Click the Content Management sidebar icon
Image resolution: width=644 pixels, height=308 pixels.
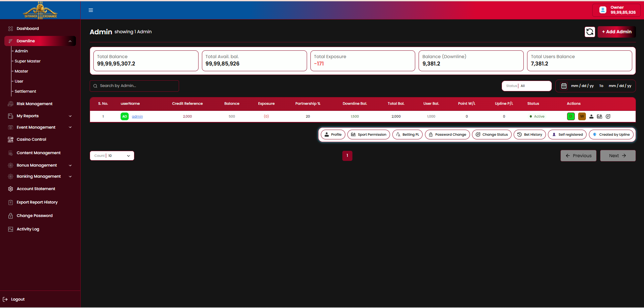(10, 153)
